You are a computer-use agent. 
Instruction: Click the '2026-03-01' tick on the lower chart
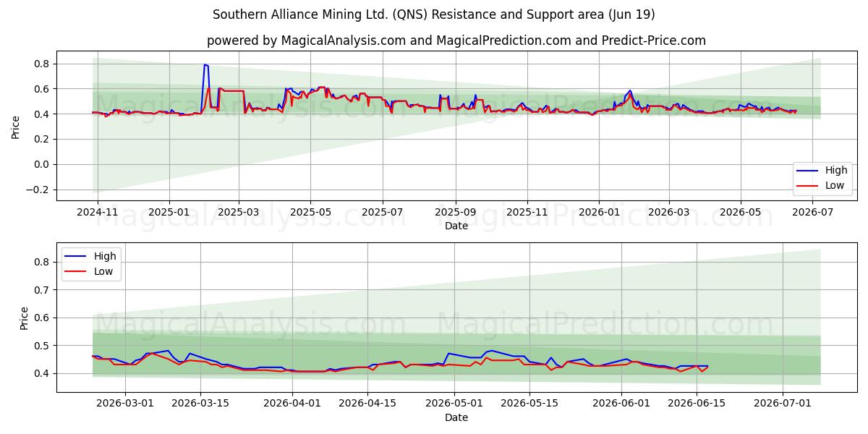125,404
